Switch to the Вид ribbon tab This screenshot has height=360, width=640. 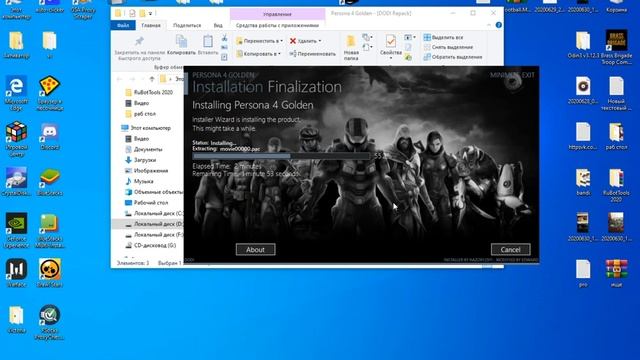[218, 25]
